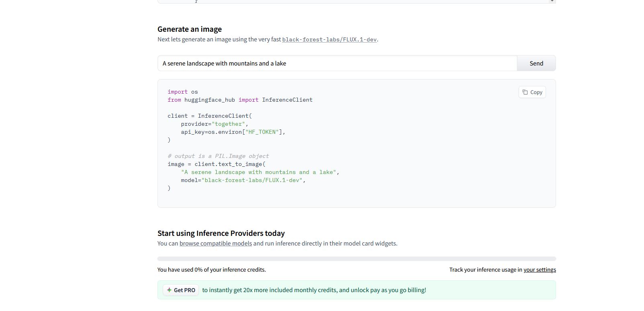Click the inference credits progress bar
Viewport: 644px width, 311px height.
(x=356, y=259)
